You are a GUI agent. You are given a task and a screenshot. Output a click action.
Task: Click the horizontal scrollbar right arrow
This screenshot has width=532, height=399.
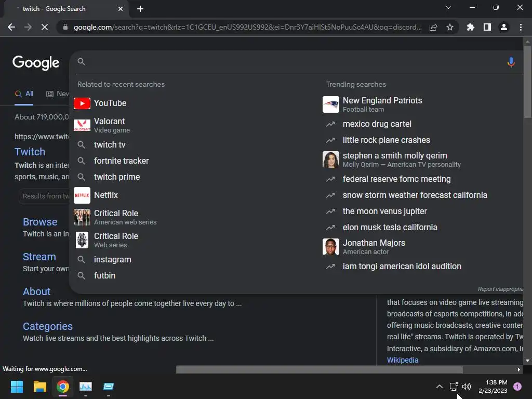[519, 369]
